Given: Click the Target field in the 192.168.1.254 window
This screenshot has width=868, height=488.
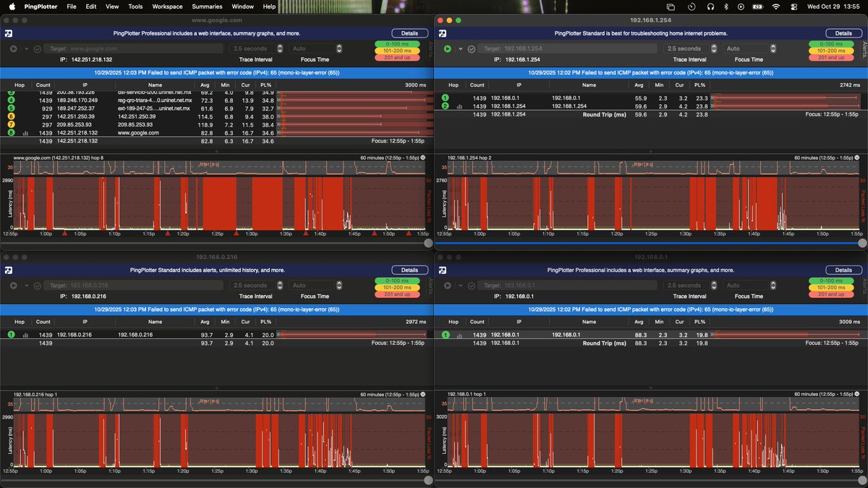Looking at the screenshot, I should pyautogui.click(x=569, y=48).
